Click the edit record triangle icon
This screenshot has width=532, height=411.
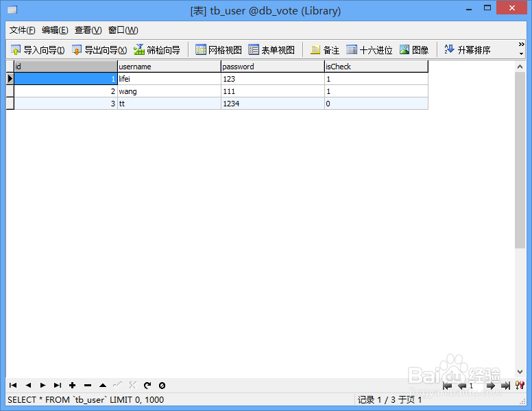click(x=102, y=385)
